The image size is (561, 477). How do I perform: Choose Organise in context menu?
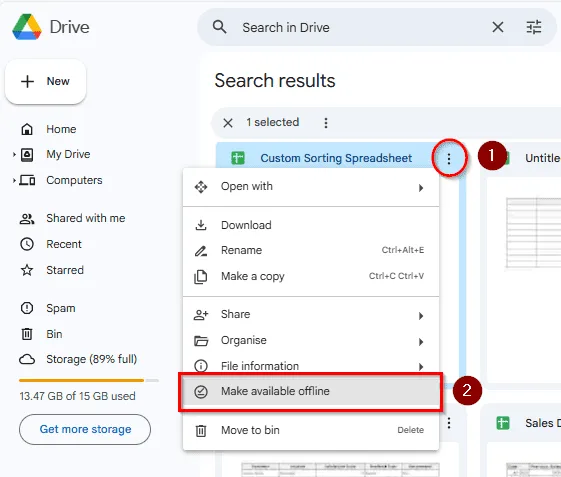(311, 340)
